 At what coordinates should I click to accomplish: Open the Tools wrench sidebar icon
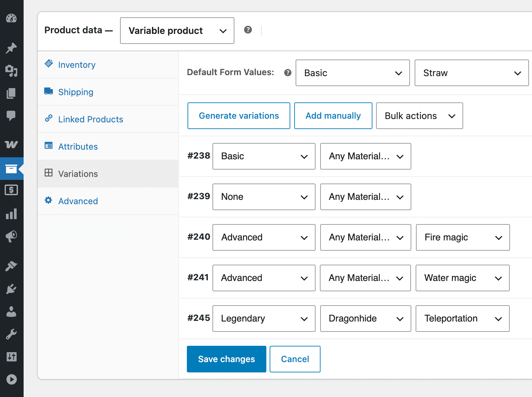pyautogui.click(x=11, y=334)
